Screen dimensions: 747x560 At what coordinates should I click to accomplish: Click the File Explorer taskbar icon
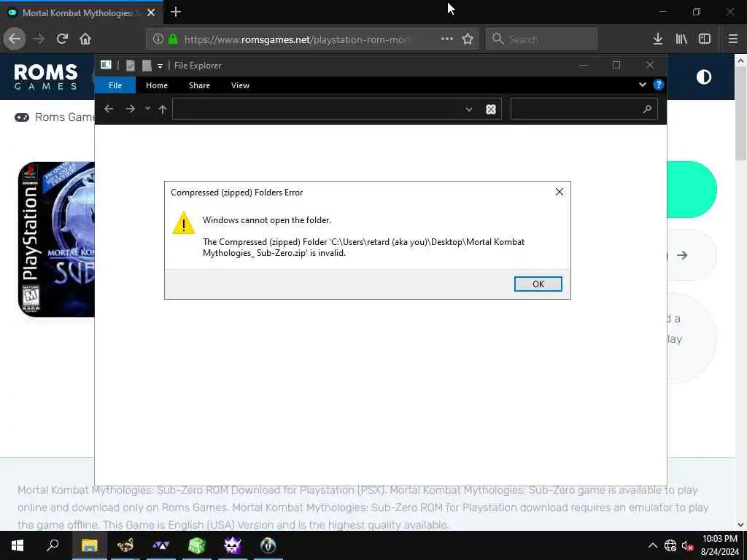click(89, 545)
